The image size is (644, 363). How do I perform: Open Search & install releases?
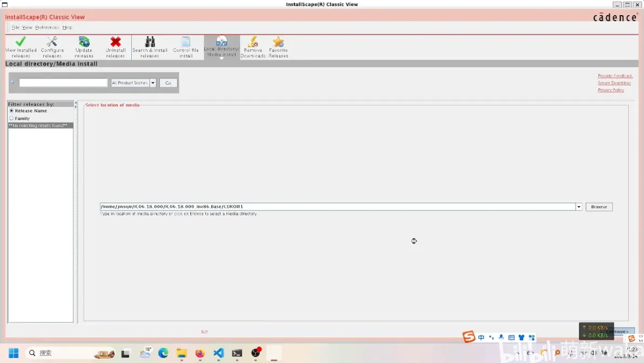coord(150,47)
